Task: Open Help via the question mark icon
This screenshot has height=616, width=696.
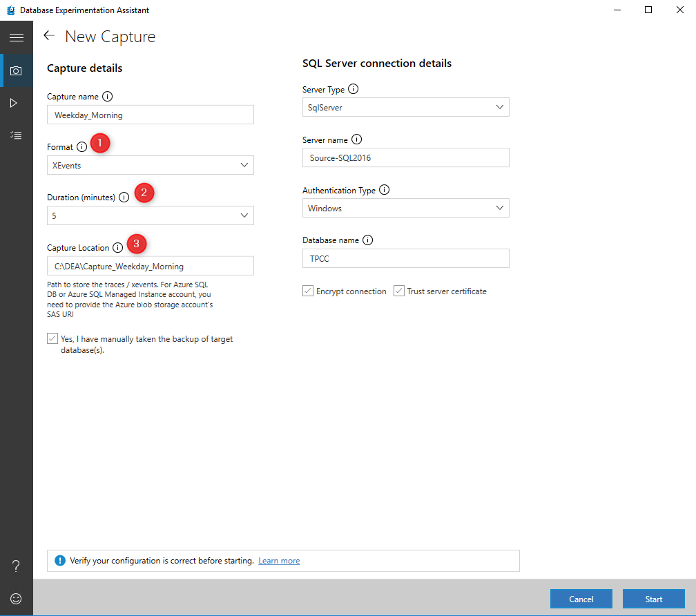Action: [16, 566]
